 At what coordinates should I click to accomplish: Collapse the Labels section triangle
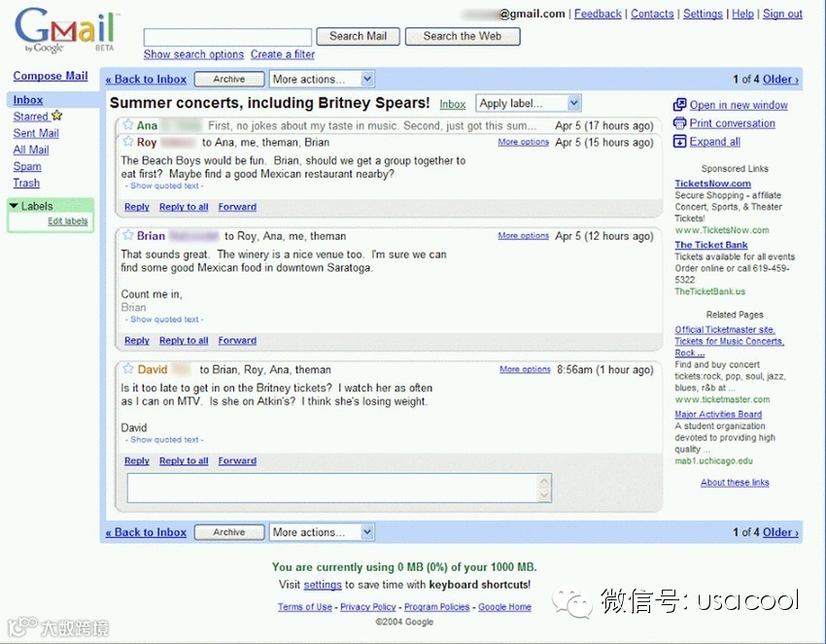[x=14, y=206]
